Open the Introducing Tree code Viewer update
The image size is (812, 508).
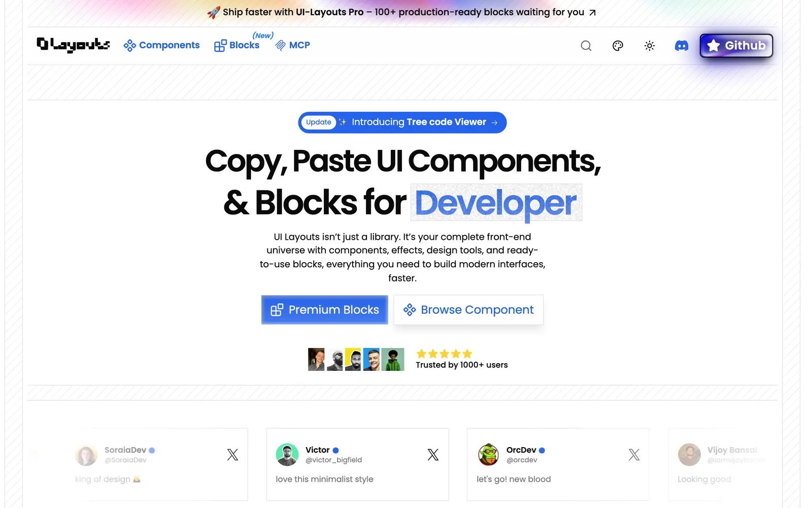pyautogui.click(x=402, y=122)
